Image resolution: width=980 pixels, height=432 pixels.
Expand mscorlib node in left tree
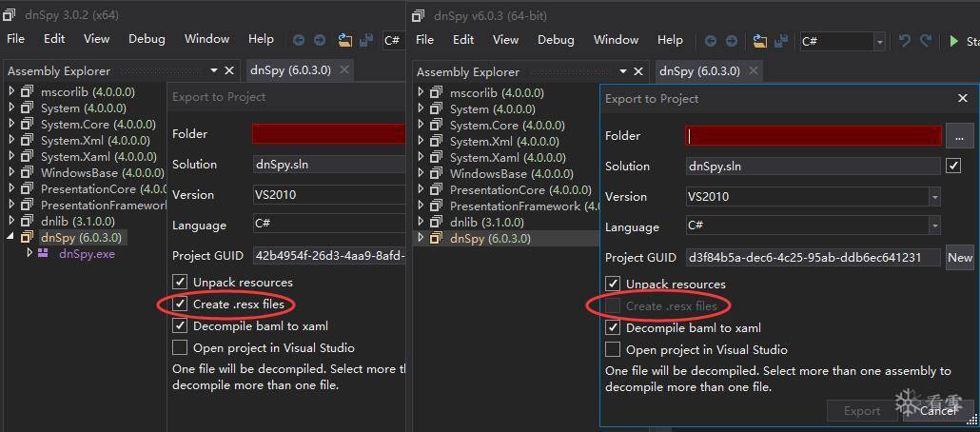coord(11,92)
